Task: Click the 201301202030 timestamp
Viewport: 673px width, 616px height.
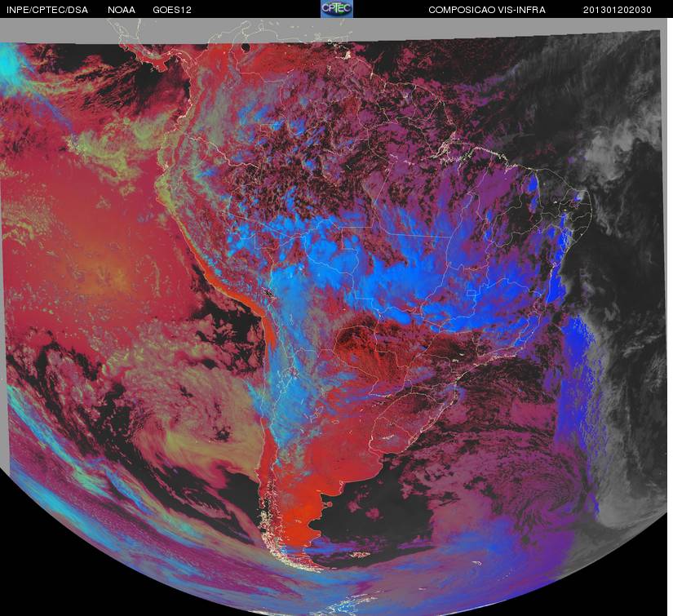Action: click(x=618, y=10)
